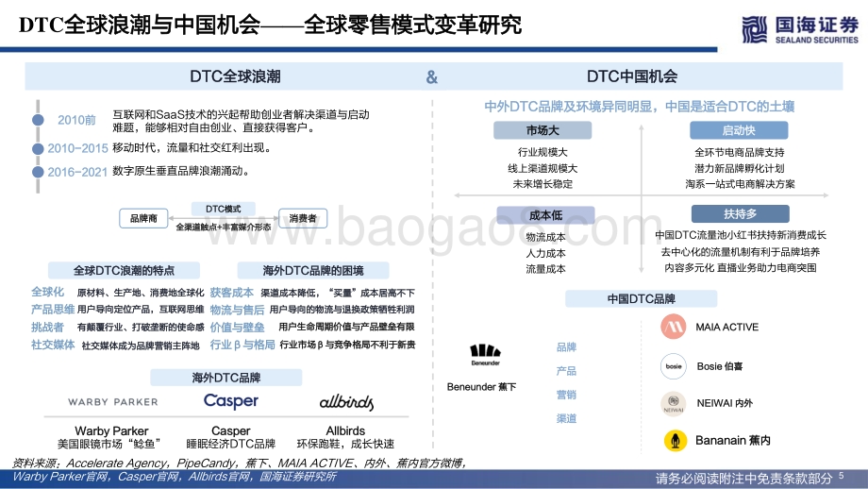Click the WARBY PARKER wordmark logo
Image resolution: width=868 pixels, height=489 pixels.
(113, 402)
